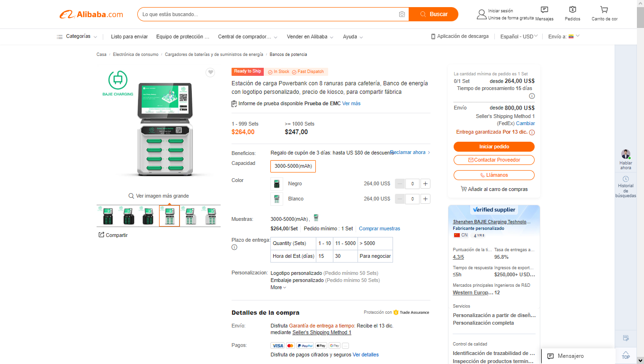This screenshot has width=644, height=364.
Task: Open the Listo para enviar menu item
Action: [x=129, y=36]
